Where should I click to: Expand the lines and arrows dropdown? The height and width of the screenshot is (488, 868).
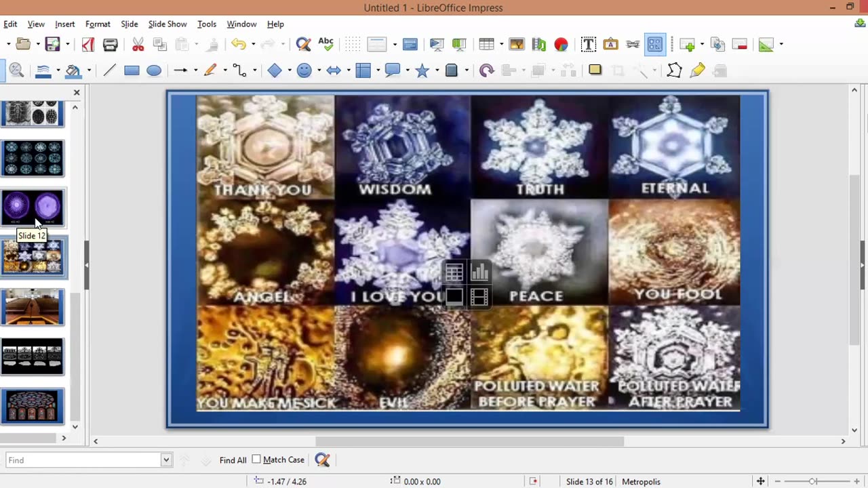click(x=195, y=70)
